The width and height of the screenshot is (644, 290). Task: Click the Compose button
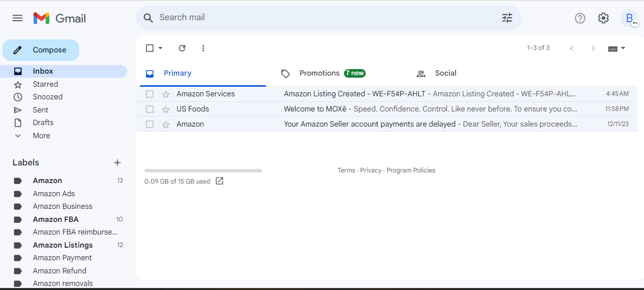pos(41,50)
